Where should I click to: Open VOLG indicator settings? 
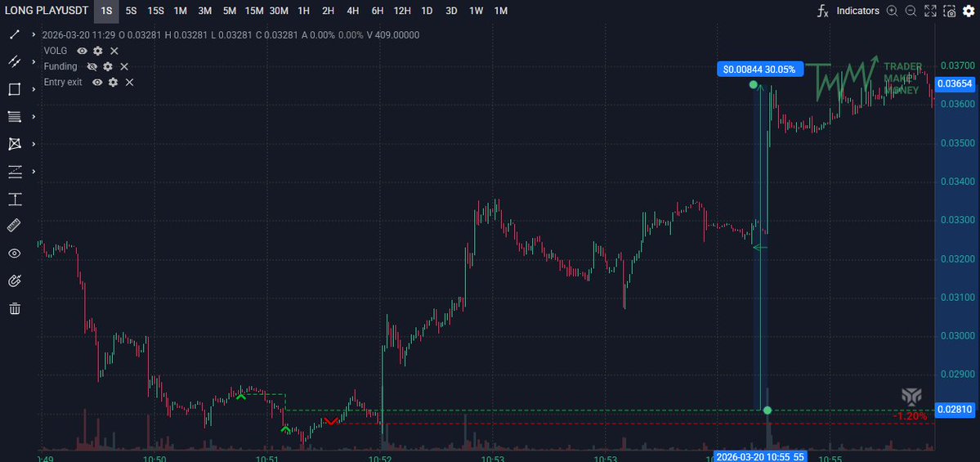tap(98, 51)
